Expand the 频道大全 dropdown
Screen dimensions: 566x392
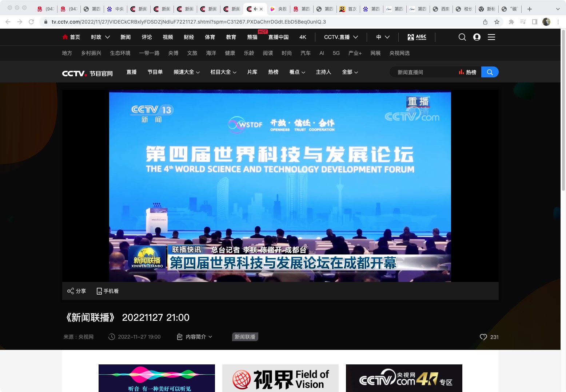pyautogui.click(x=187, y=72)
